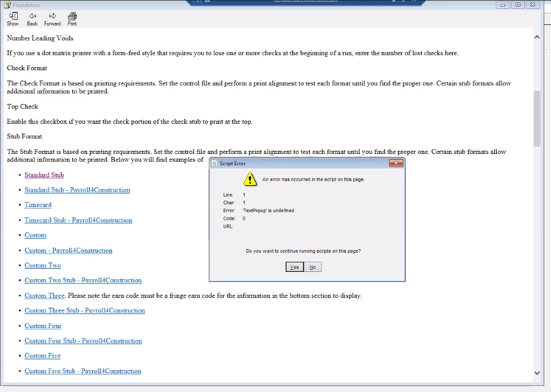Click the 'Enable this checkbox' paragraph
The width and height of the screenshot is (551, 392).
click(130, 122)
